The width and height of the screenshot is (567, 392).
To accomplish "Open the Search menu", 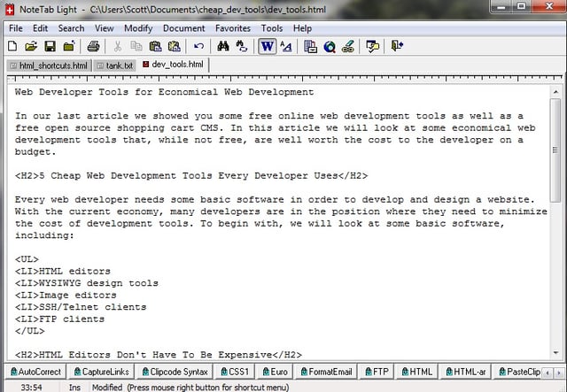I will (71, 28).
